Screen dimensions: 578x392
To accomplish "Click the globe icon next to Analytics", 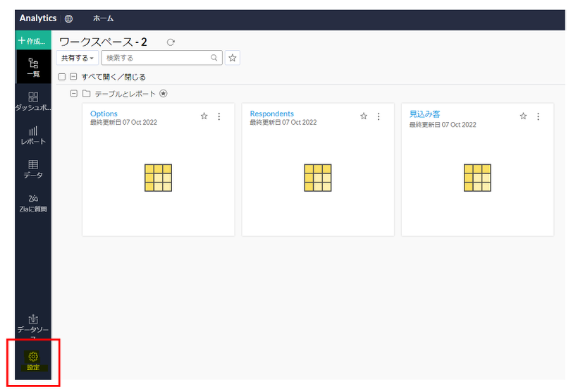I will (68, 18).
